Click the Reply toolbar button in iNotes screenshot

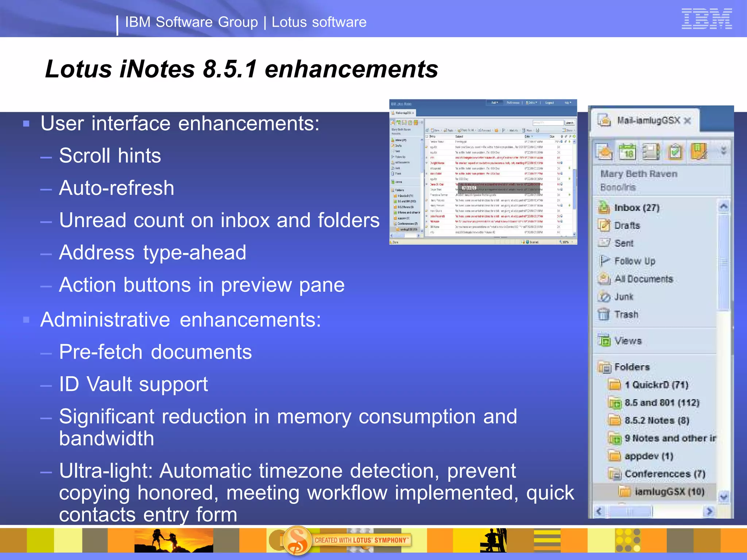pyautogui.click(x=449, y=130)
